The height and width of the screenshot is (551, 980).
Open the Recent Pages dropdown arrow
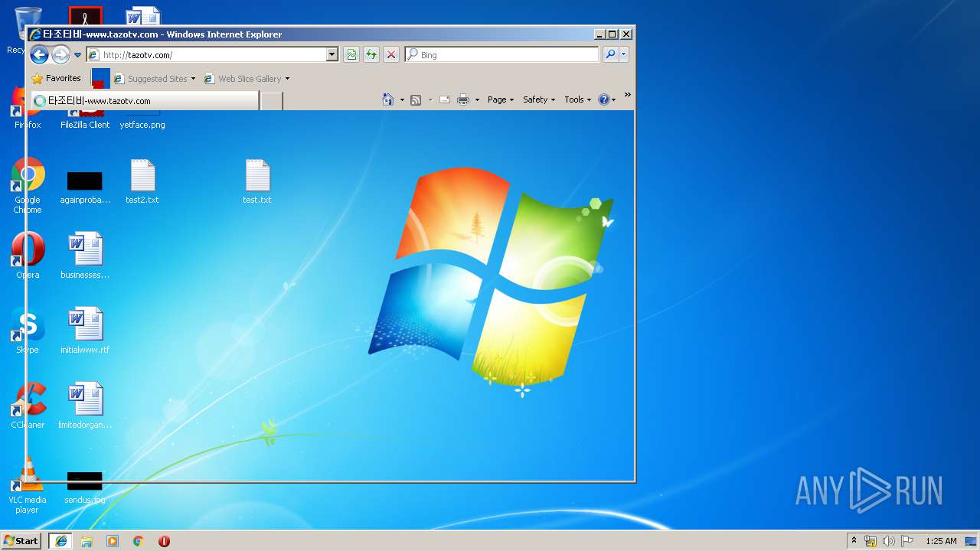[77, 55]
